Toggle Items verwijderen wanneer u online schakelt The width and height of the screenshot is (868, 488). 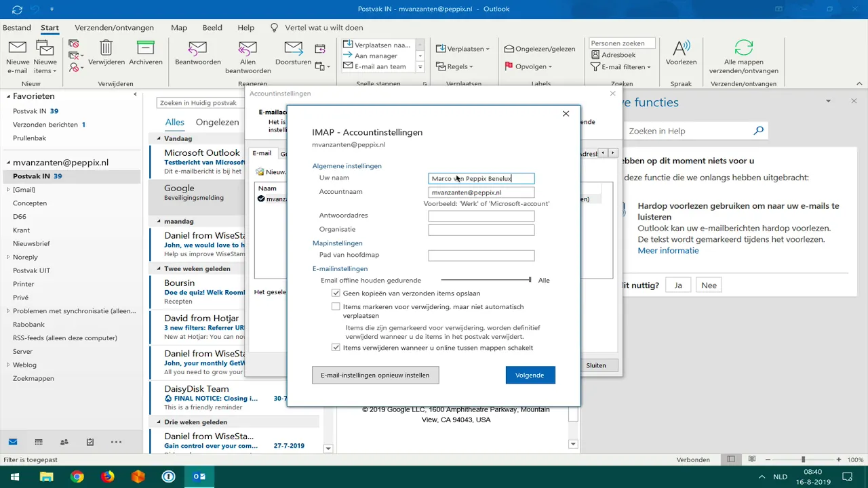(x=336, y=348)
